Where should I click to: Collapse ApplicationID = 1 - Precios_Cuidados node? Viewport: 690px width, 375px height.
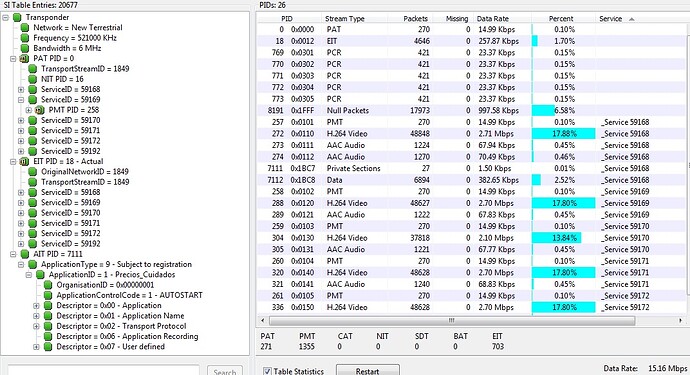[x=29, y=275]
